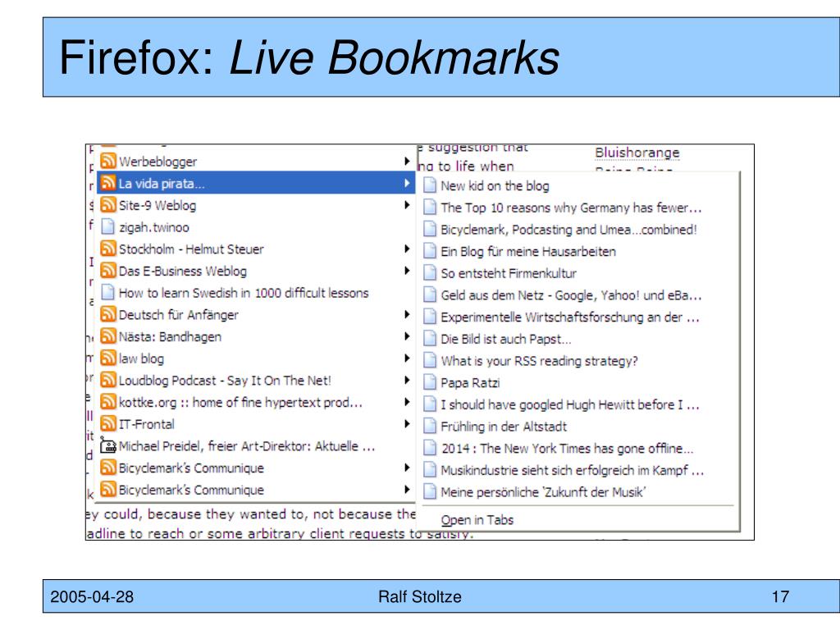
Task: Click page icon for Frühling in der Altstadt
Action: [x=430, y=426]
